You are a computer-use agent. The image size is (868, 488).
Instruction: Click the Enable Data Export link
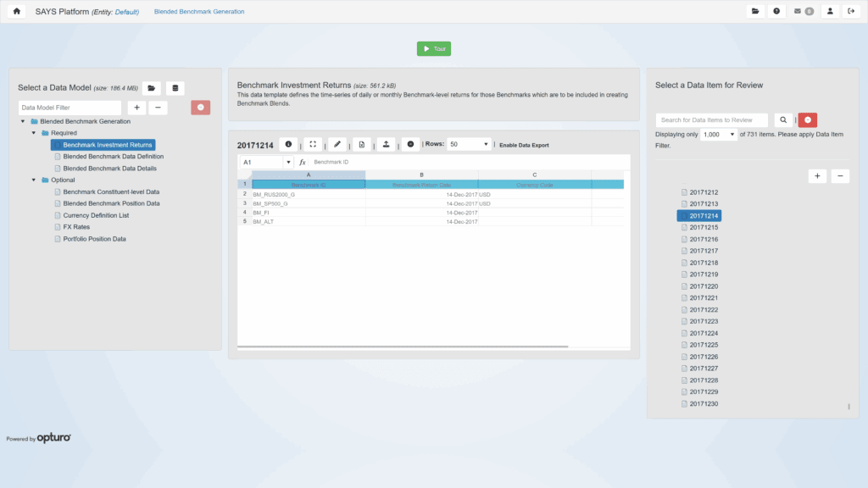[524, 145]
